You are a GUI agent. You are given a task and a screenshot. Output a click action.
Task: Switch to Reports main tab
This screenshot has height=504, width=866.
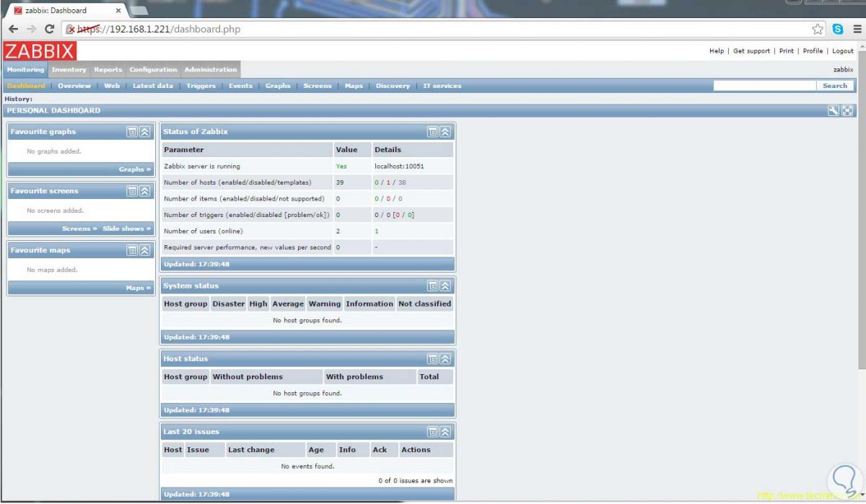[x=108, y=70]
